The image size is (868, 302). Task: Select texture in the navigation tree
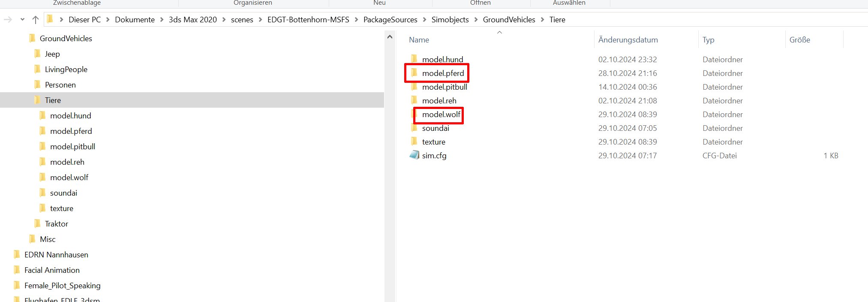point(61,208)
